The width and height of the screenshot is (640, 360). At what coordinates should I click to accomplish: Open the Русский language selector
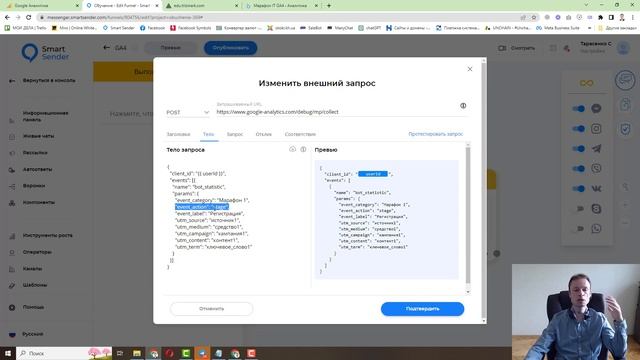pos(33,334)
